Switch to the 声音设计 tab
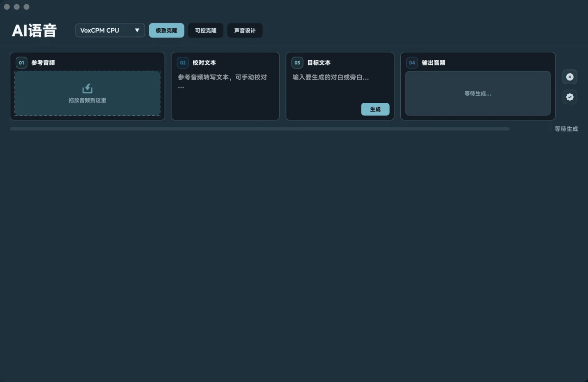Screen dimensions: 588x382 tap(245, 31)
